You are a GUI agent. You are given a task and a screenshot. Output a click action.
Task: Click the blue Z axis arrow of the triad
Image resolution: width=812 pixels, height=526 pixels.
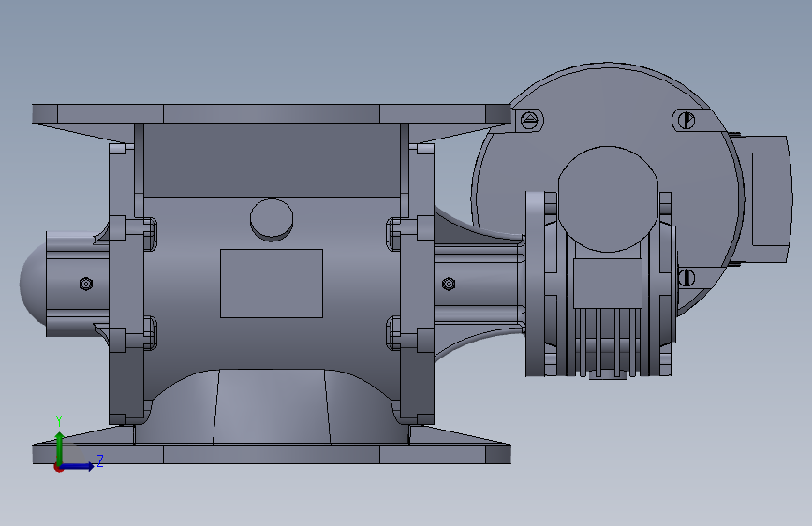click(x=78, y=466)
